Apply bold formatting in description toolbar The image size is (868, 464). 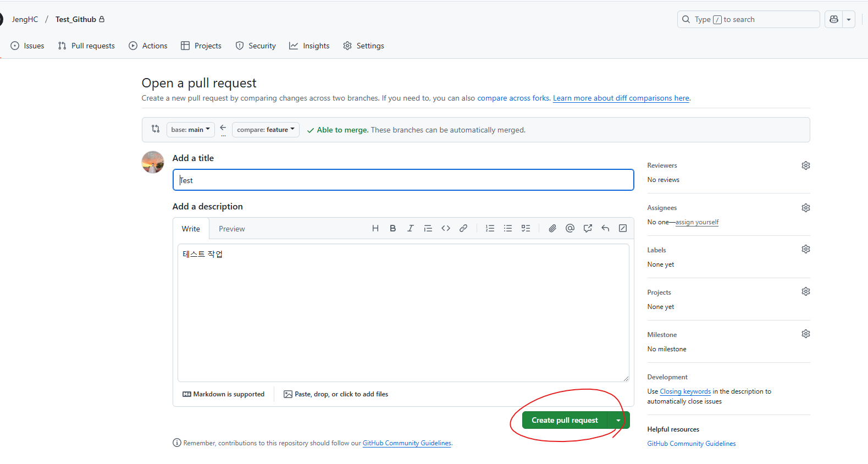click(x=393, y=229)
